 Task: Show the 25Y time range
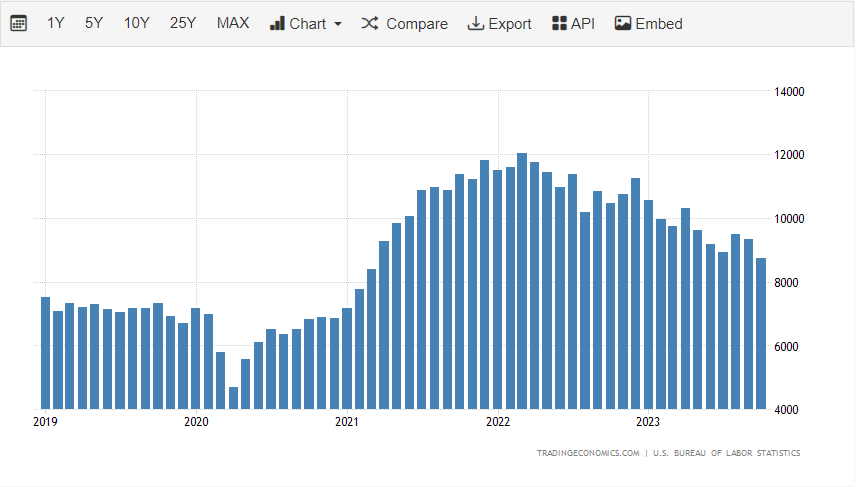click(183, 23)
